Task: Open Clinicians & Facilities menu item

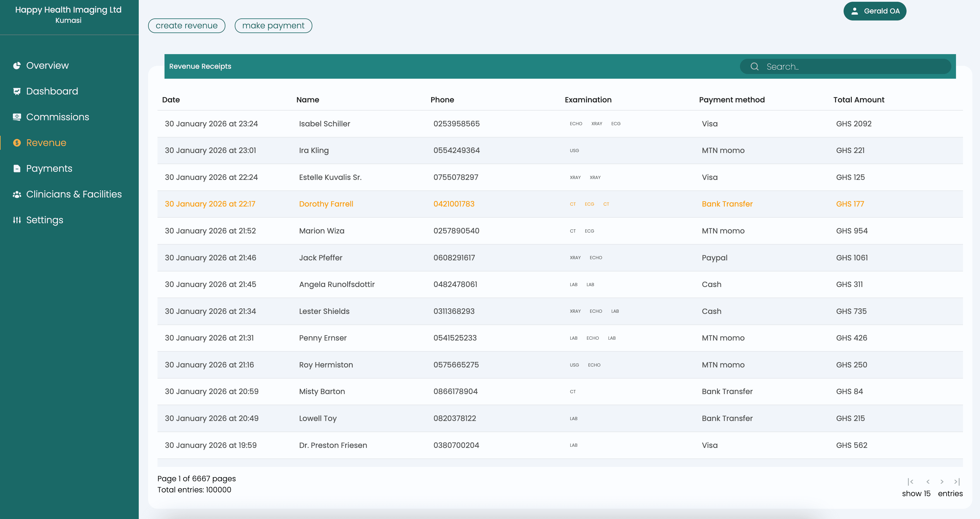Action: pos(74,194)
